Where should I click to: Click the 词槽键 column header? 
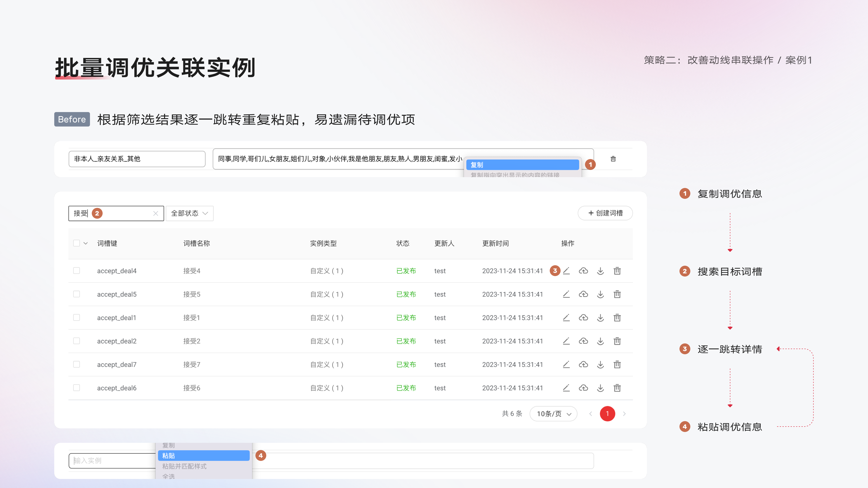click(x=107, y=243)
